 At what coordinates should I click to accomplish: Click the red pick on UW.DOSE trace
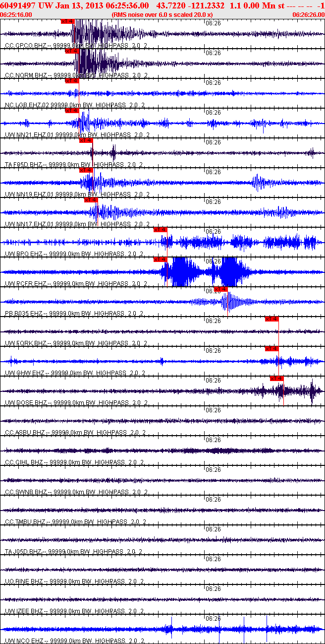coord(277,379)
